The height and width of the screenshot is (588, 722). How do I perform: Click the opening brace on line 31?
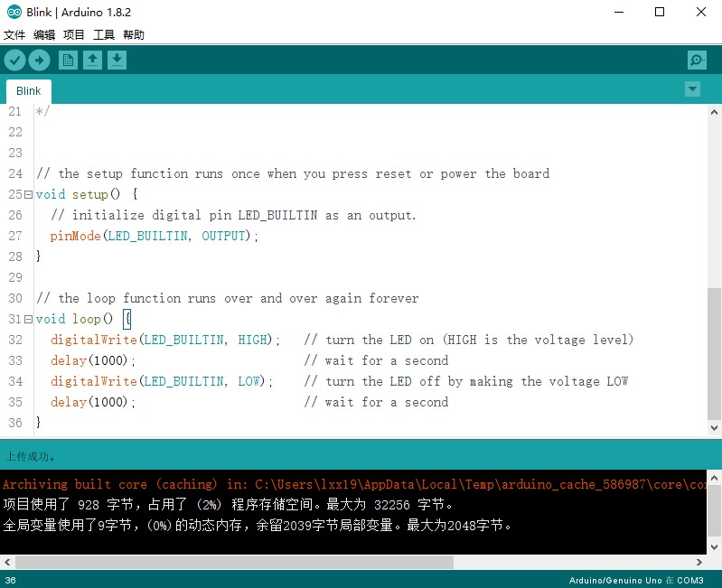(x=127, y=319)
